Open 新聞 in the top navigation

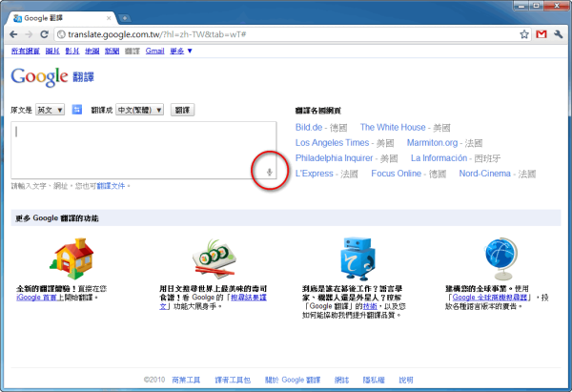(x=112, y=52)
